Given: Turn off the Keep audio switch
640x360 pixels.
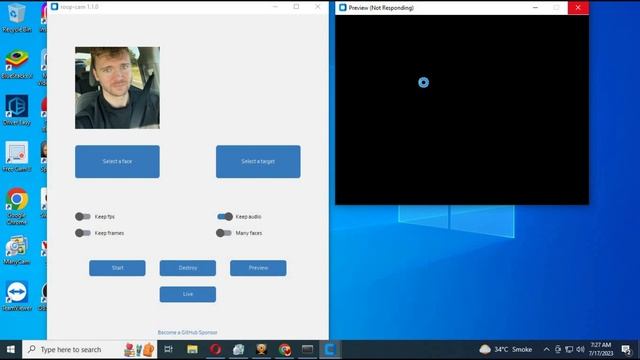Looking at the screenshot, I should point(224,216).
